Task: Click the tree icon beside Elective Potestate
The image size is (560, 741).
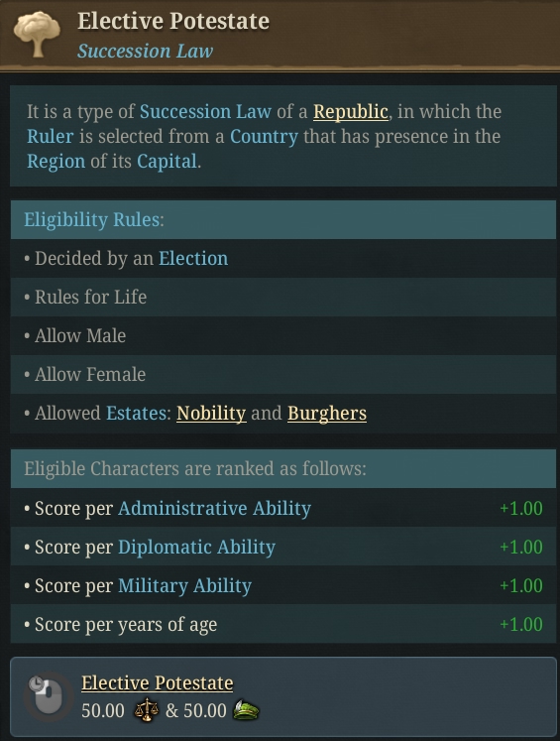Action: pos(37,34)
